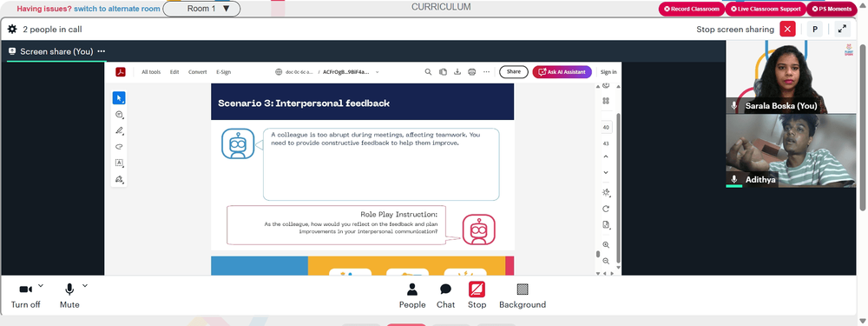Click the ACFrOgB document file name
The width and height of the screenshot is (868, 326).
point(346,72)
